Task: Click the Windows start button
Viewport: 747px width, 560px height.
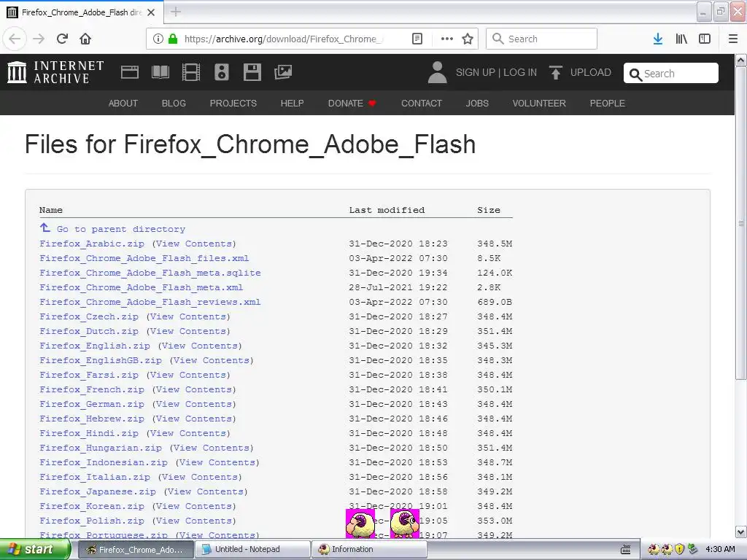Action: 35,549
